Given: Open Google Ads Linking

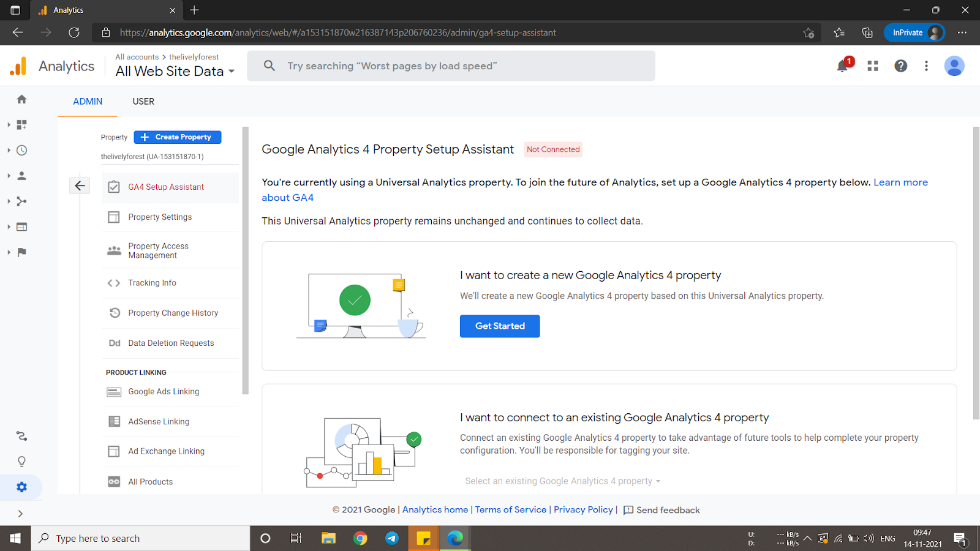Looking at the screenshot, I should point(170,392).
